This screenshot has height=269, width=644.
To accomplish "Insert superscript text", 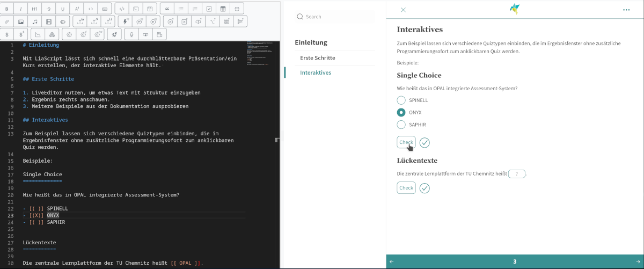I will (x=77, y=9).
